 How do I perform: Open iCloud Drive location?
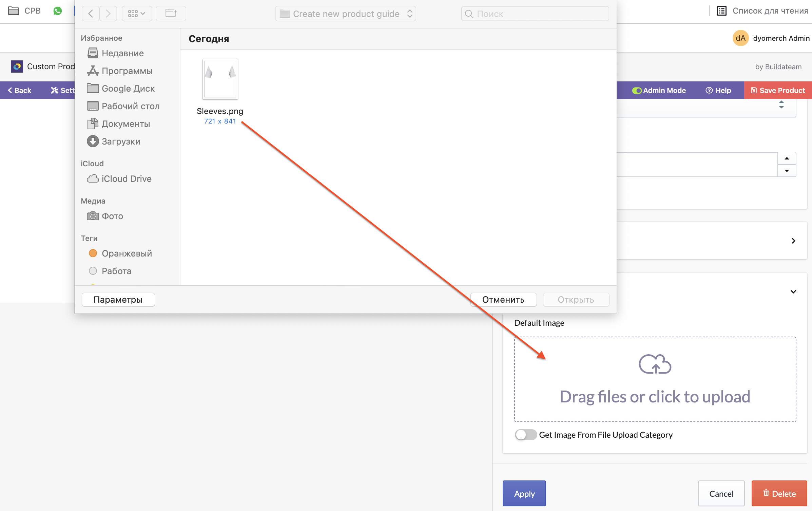[119, 179]
